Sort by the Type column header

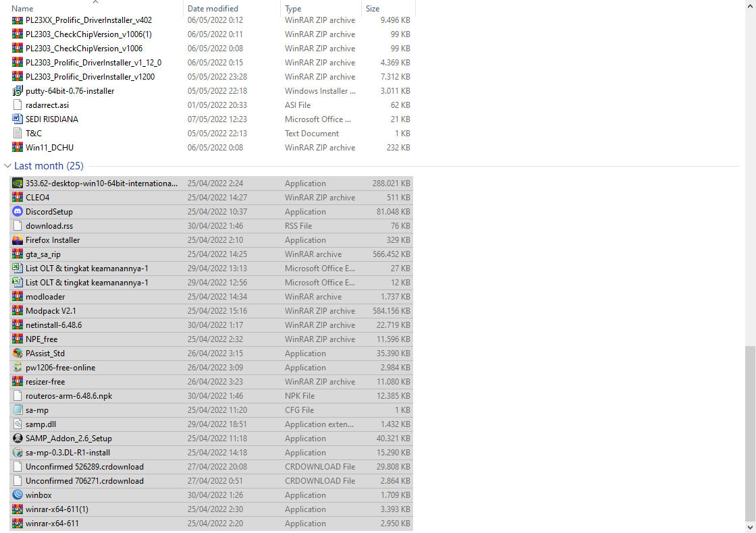[293, 9]
